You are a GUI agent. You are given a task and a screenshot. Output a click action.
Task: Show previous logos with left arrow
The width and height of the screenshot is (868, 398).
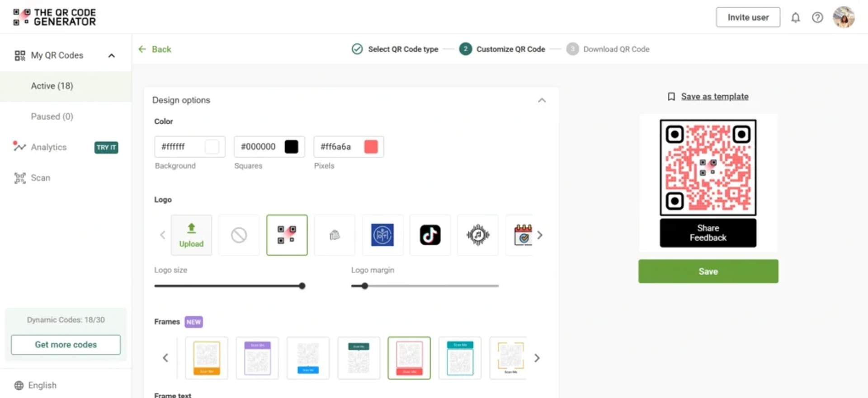point(163,235)
